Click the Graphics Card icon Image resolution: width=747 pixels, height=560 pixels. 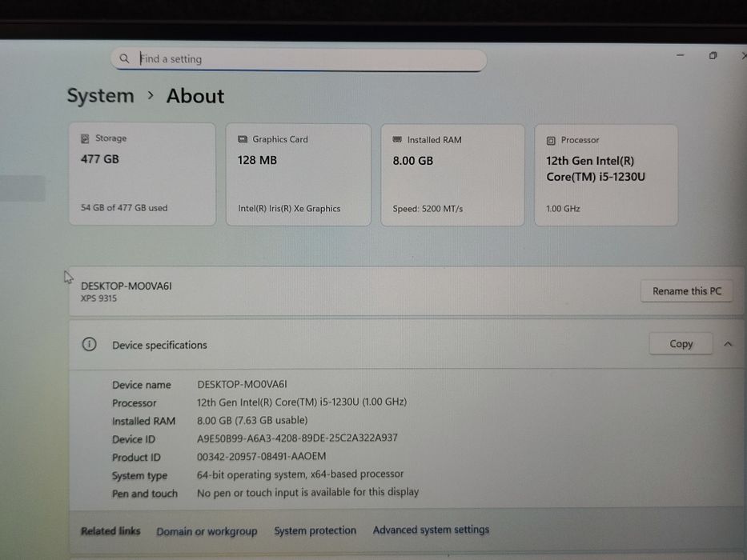243,139
